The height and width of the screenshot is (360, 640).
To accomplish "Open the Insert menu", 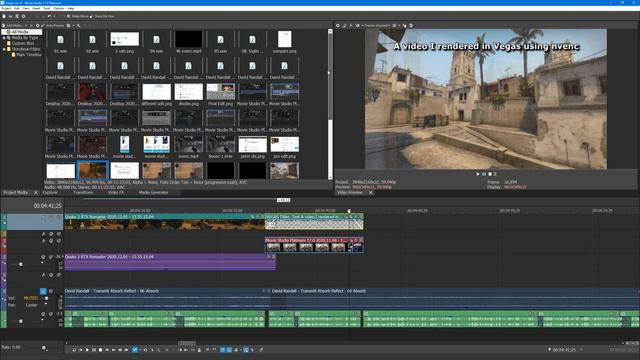I will click(36, 8).
